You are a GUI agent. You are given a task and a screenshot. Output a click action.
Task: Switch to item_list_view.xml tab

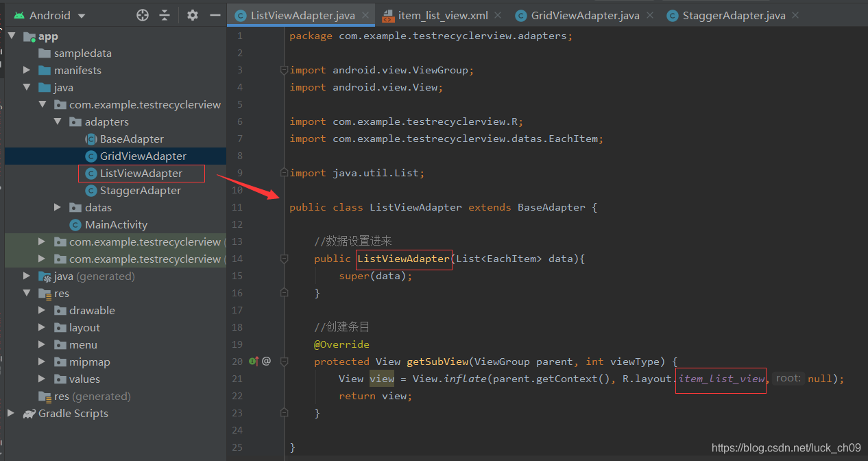(443, 15)
